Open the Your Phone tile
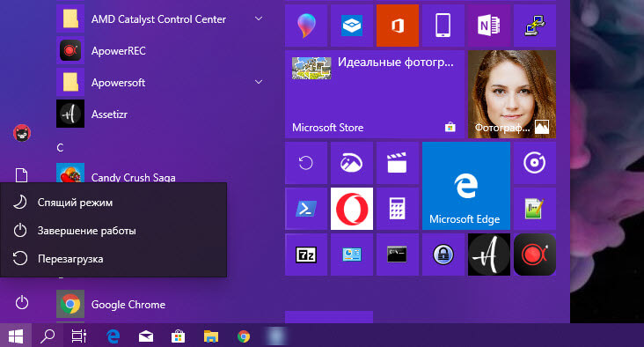Image resolution: width=644 pixels, height=347 pixels. click(443, 26)
